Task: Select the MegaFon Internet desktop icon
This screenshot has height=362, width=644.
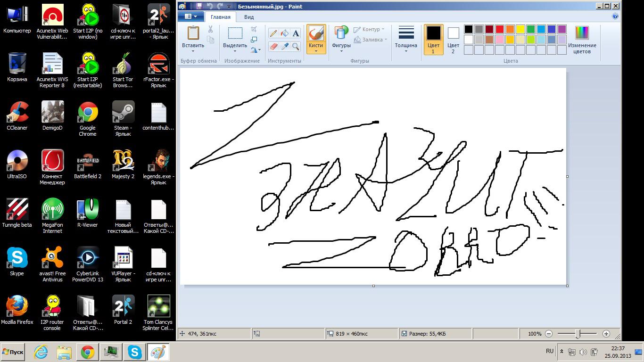Action: point(52,216)
